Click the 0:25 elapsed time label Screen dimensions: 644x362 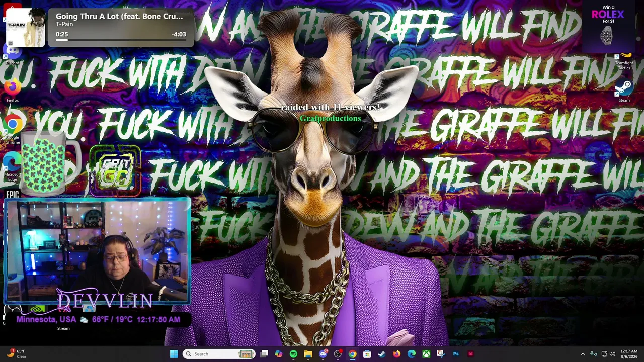(62, 34)
